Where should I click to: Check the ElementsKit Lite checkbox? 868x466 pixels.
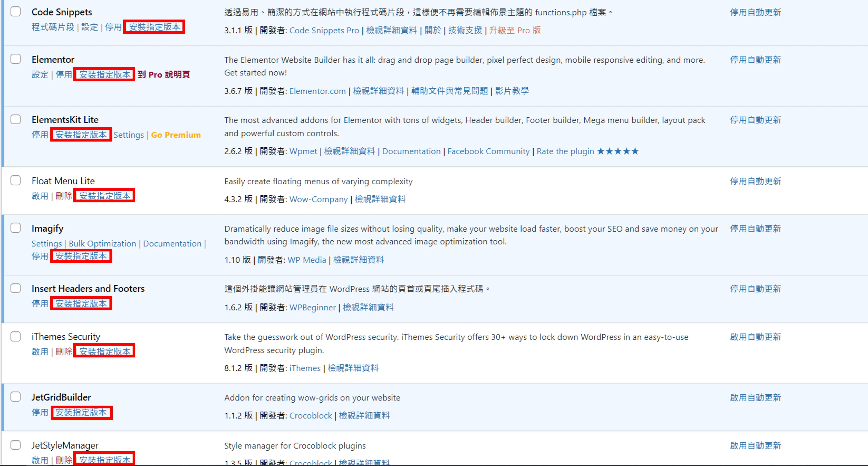coord(16,119)
